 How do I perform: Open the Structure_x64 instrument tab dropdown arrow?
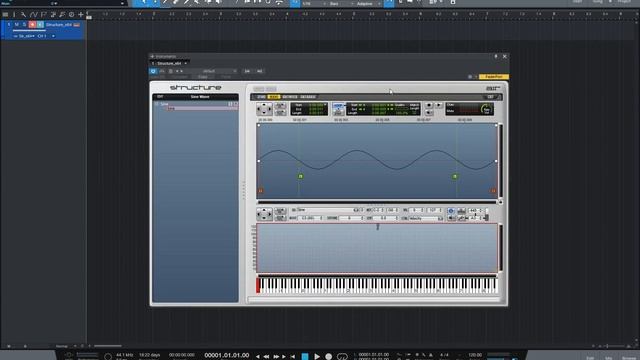[186, 64]
